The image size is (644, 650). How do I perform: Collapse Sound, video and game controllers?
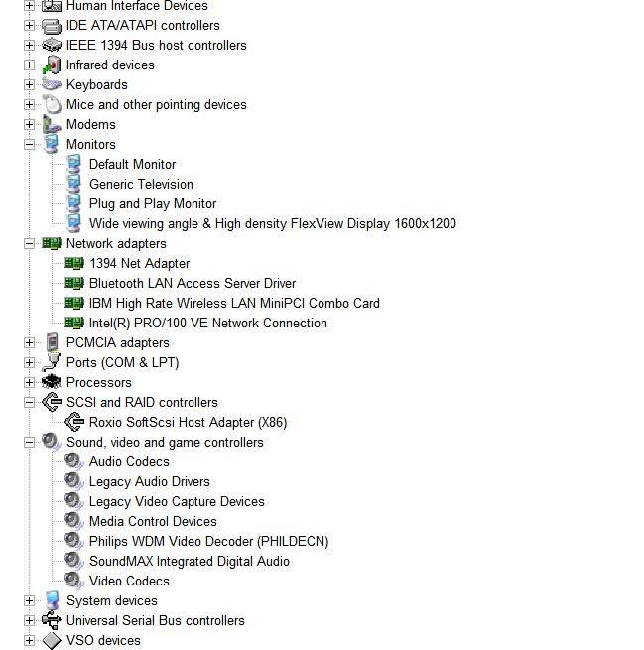click(x=30, y=442)
